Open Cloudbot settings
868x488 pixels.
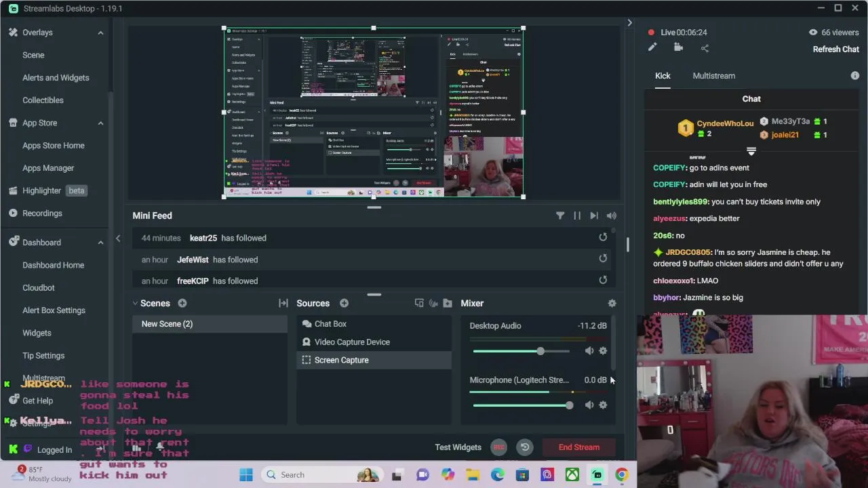point(39,287)
